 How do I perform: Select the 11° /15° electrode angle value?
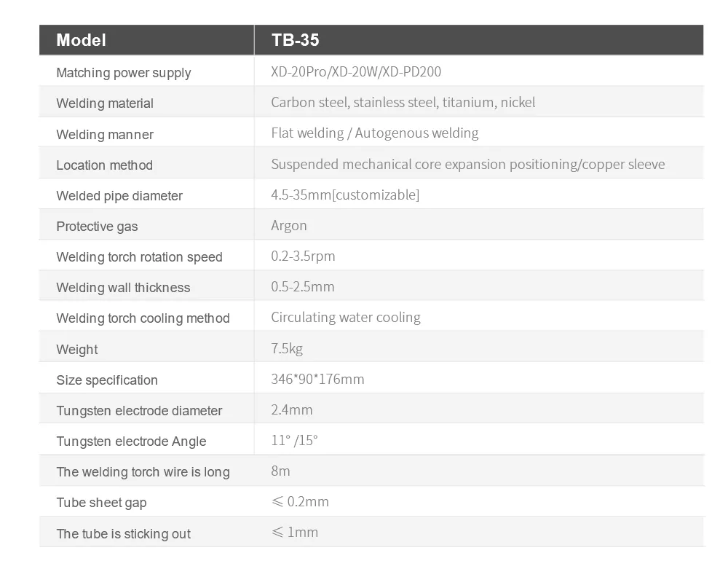(294, 440)
